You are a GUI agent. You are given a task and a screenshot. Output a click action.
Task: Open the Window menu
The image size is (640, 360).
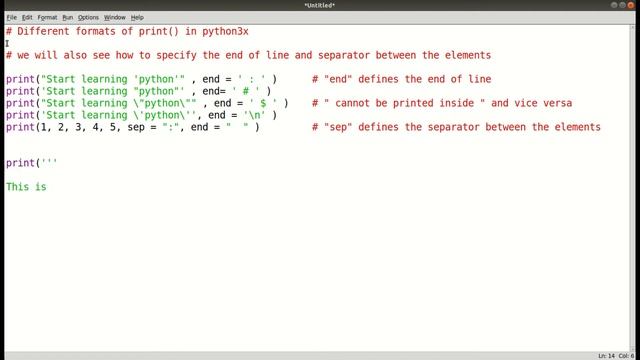114,18
